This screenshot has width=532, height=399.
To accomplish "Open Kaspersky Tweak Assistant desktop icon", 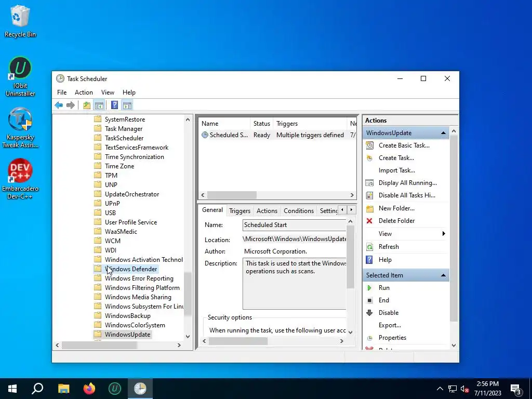I will [20, 128].
